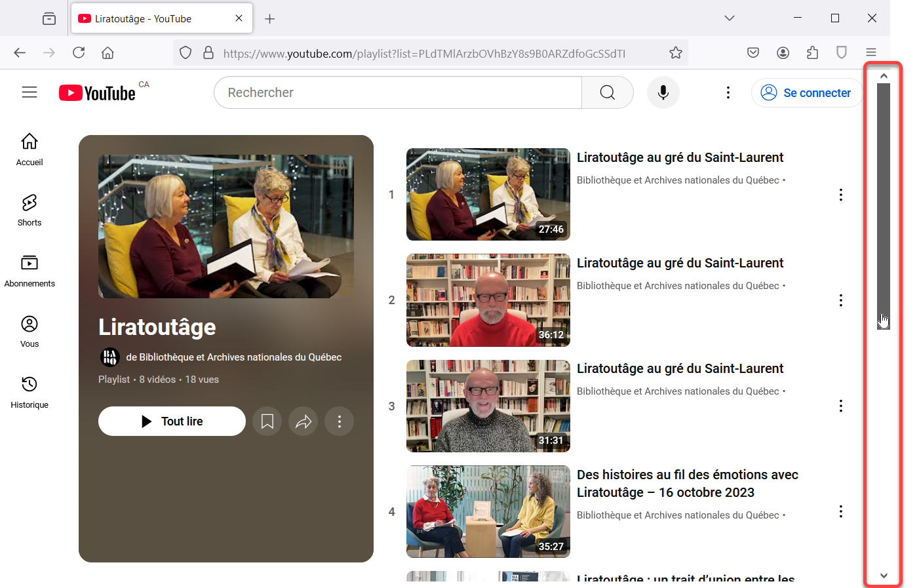
Task: Open the 35:27 video thumbnail
Action: tap(488, 511)
